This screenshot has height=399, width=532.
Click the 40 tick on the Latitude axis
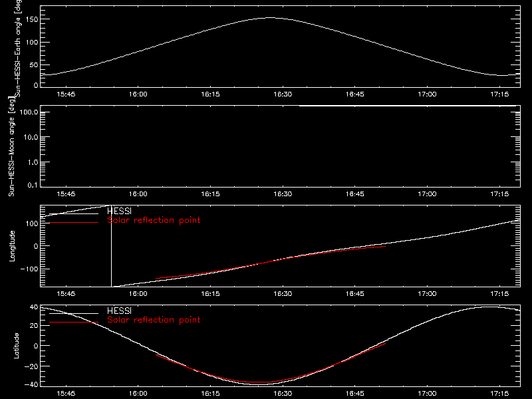pos(35,307)
